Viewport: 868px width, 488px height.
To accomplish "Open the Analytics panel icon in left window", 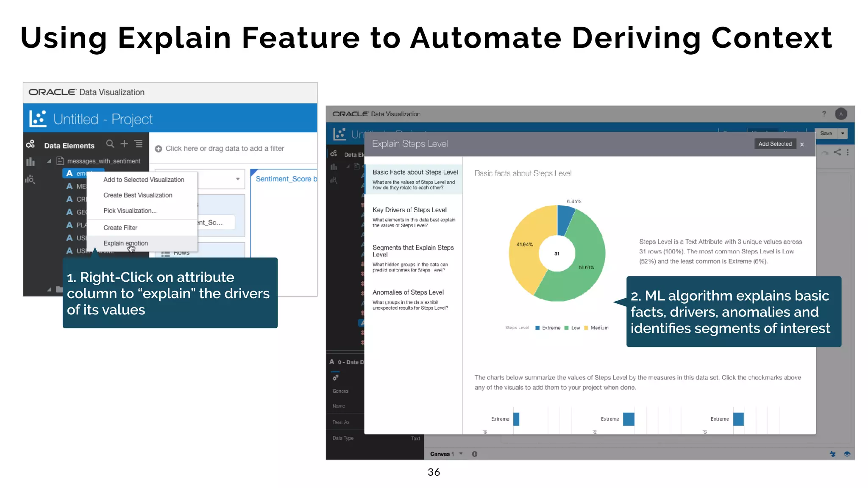I will click(30, 180).
